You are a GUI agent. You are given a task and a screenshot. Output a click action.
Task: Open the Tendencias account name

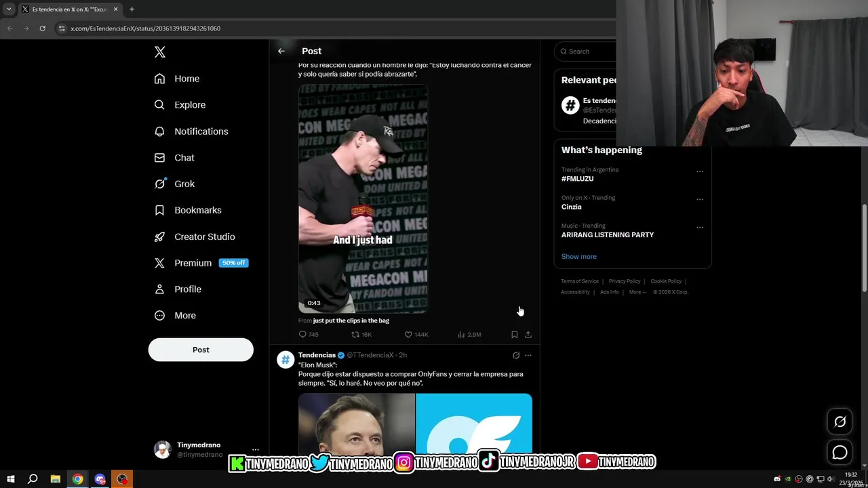[317, 355]
